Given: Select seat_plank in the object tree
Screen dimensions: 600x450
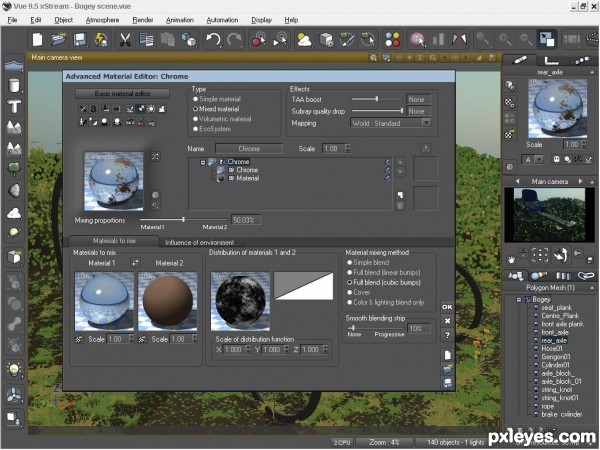Looking at the screenshot, I should tap(556, 308).
